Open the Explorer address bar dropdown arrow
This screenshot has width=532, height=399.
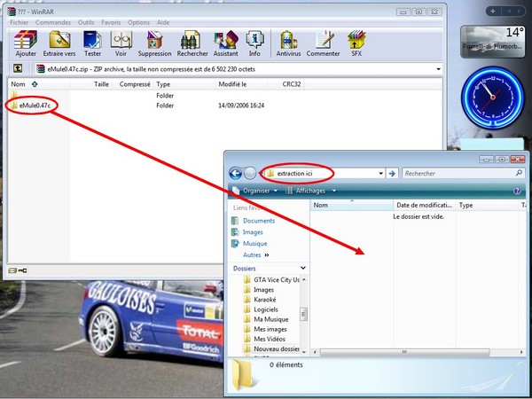coord(381,174)
